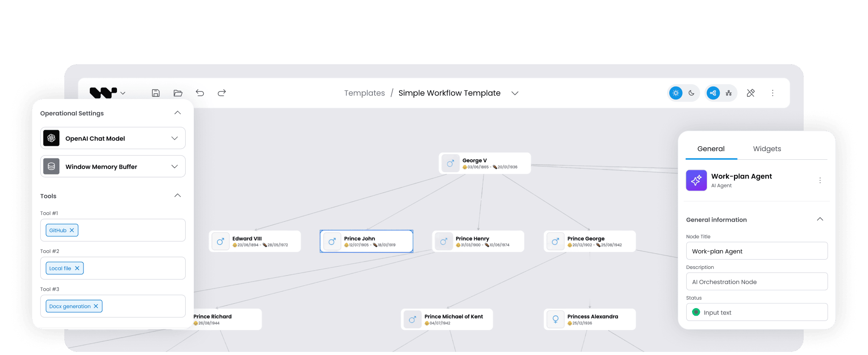Open the folder icon in toolbar
Screen dimensions: 868x355
pyautogui.click(x=178, y=93)
